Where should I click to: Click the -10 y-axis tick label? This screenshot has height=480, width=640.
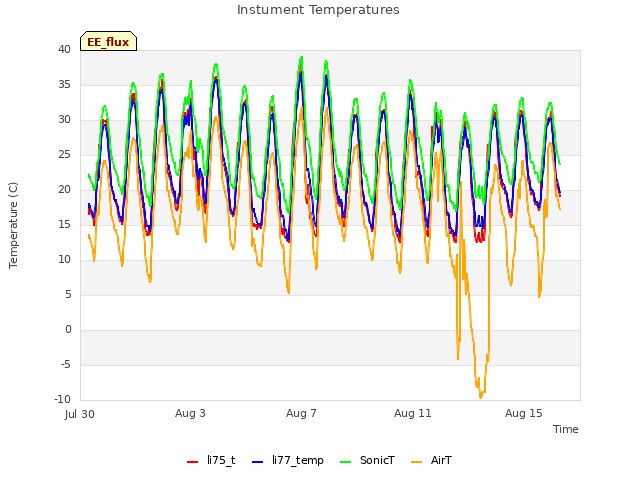click(x=62, y=400)
